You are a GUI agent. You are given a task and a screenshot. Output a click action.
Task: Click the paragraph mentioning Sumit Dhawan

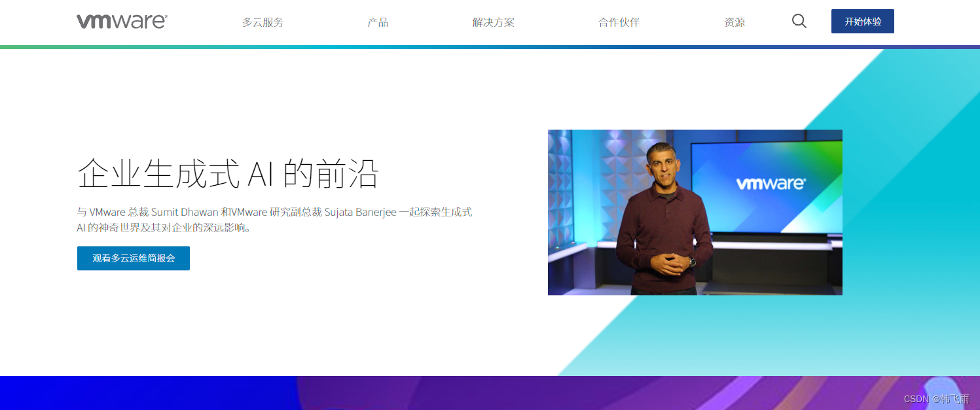(275, 220)
